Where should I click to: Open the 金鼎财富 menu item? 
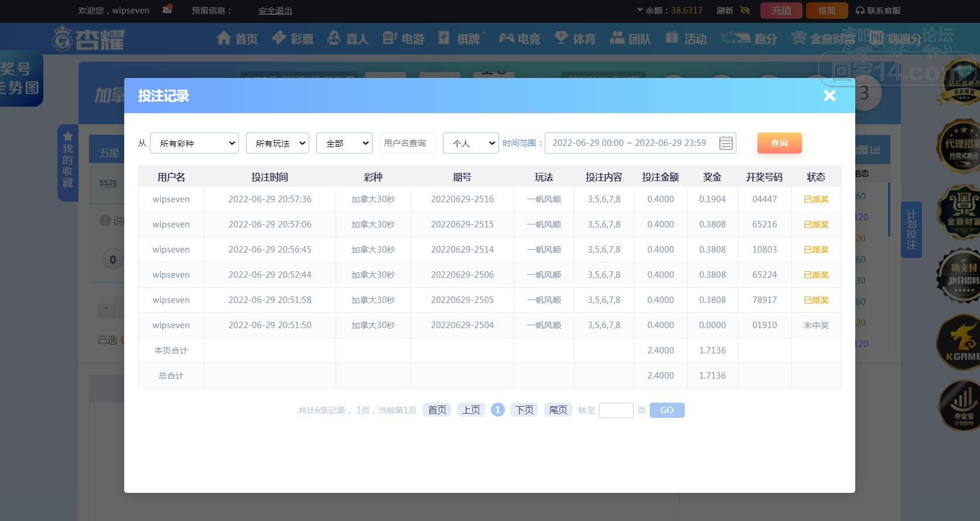tap(823, 39)
